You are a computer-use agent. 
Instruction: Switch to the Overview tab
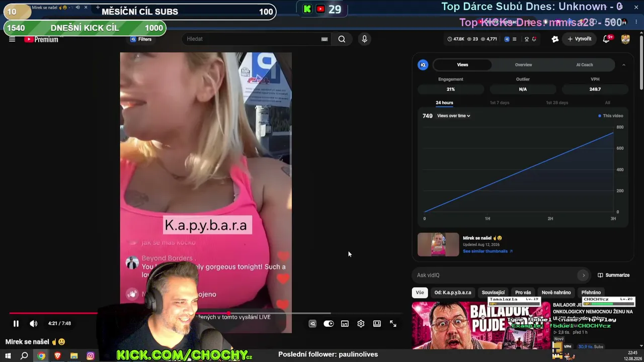[523, 65]
